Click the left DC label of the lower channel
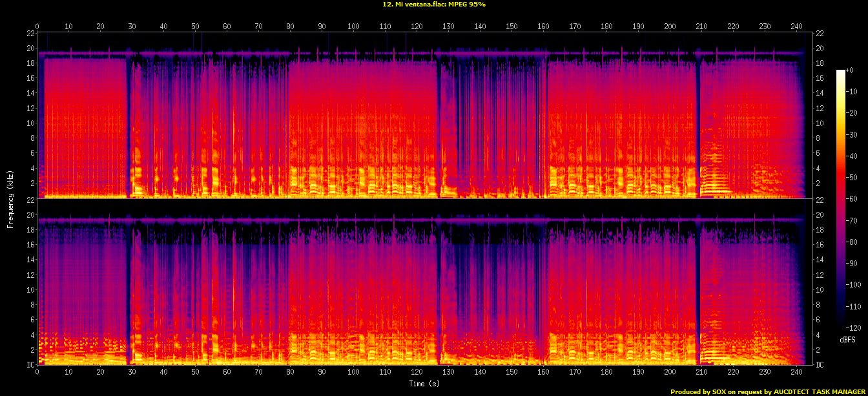 pyautogui.click(x=30, y=365)
